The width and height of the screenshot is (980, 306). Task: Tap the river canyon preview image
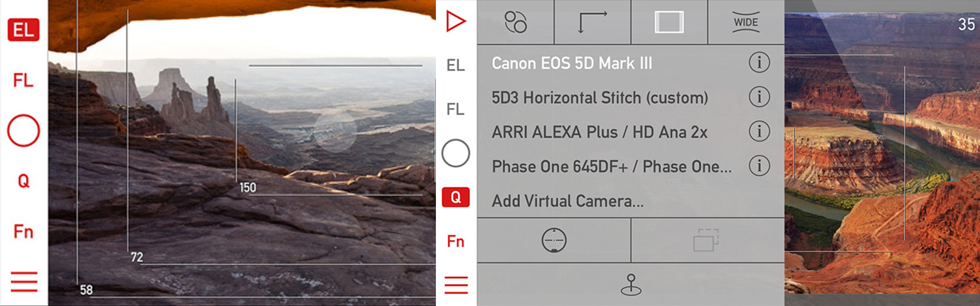882,153
